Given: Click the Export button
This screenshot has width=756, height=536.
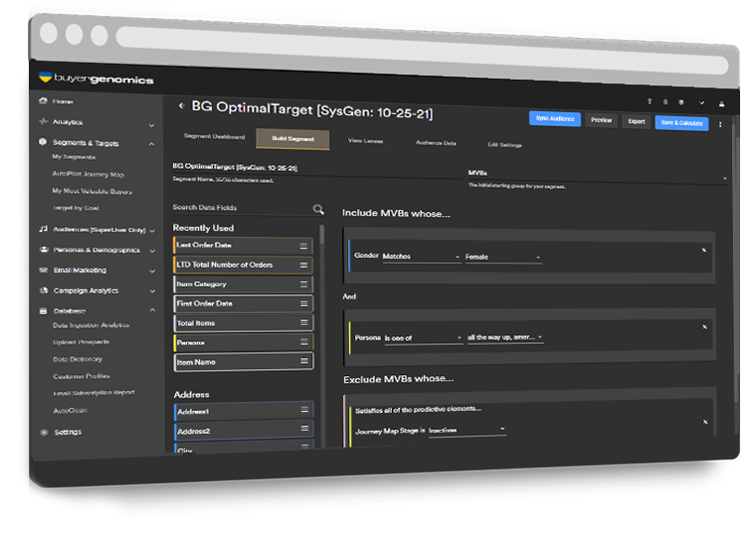Looking at the screenshot, I should coord(637,121).
